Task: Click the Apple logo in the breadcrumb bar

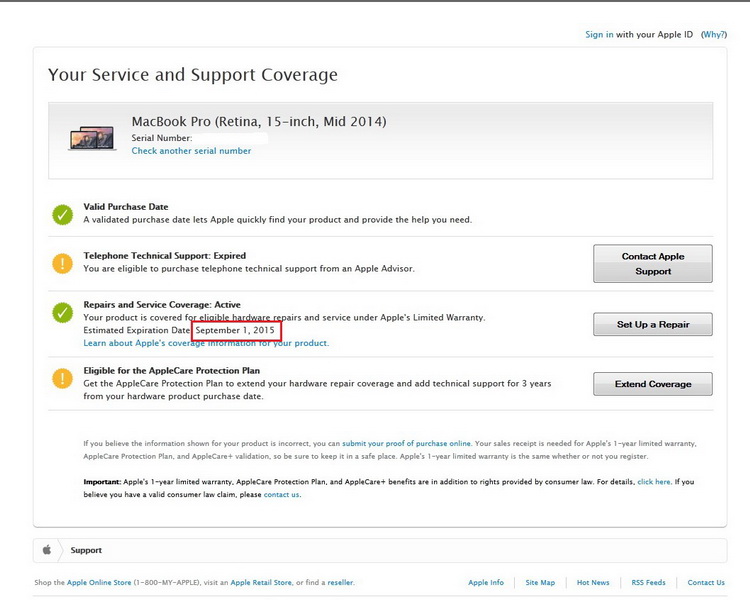Action: 46,550
